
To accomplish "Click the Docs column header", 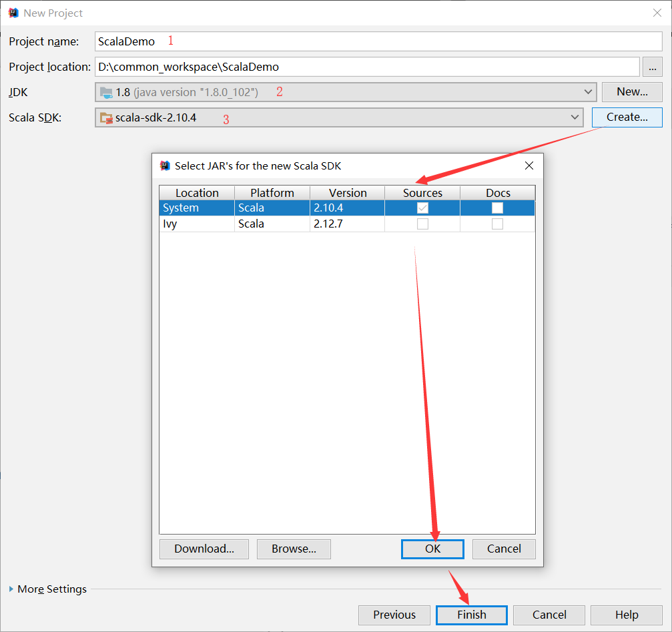I will [x=498, y=193].
